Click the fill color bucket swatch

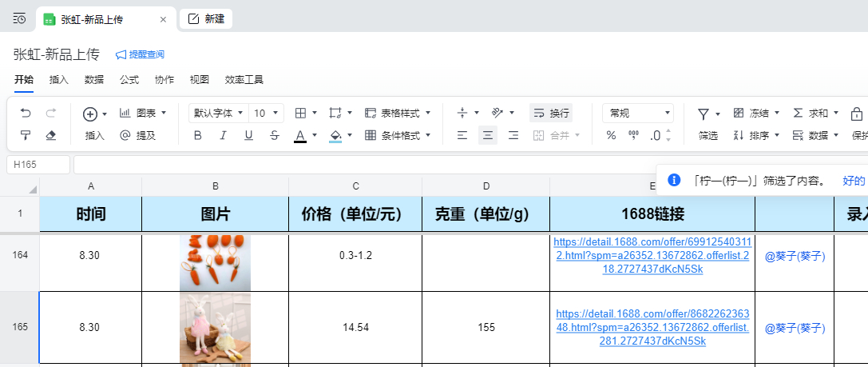[x=335, y=135]
